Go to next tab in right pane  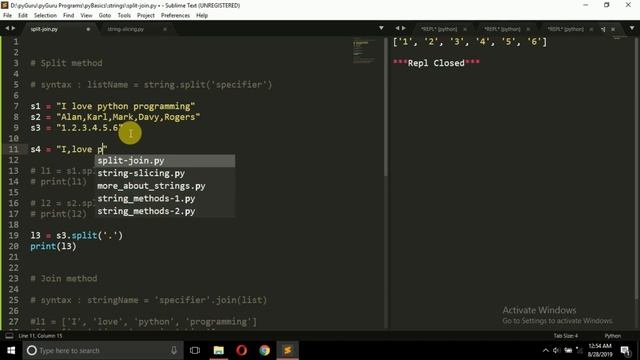404,28
